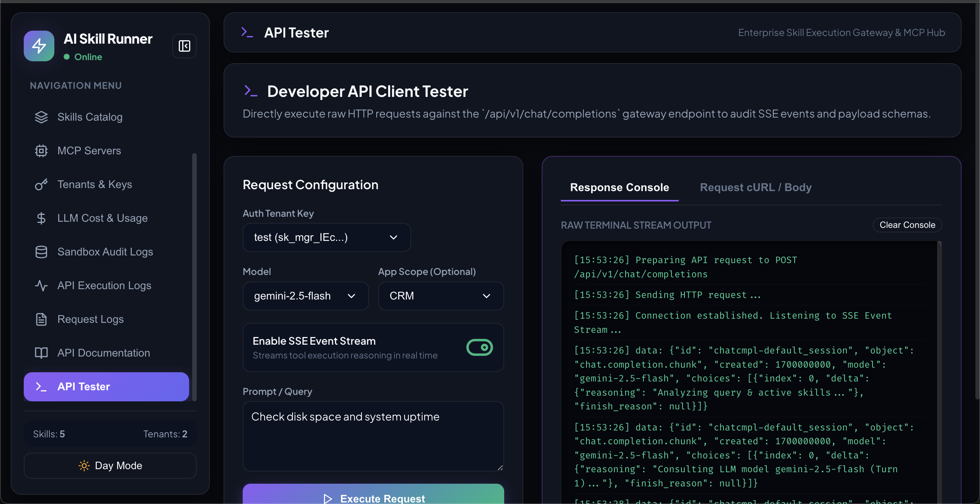Click the play icon on Execute Request
980x504 pixels.
[328, 499]
